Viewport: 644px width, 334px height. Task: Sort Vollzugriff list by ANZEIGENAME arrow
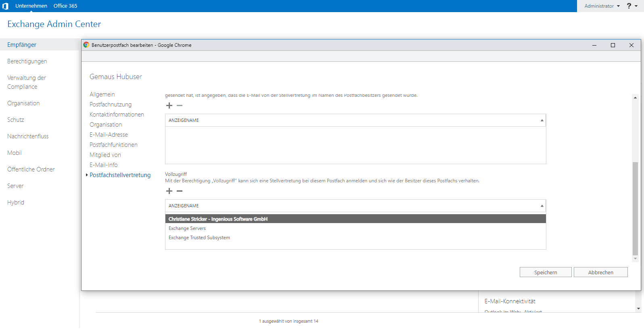point(542,206)
